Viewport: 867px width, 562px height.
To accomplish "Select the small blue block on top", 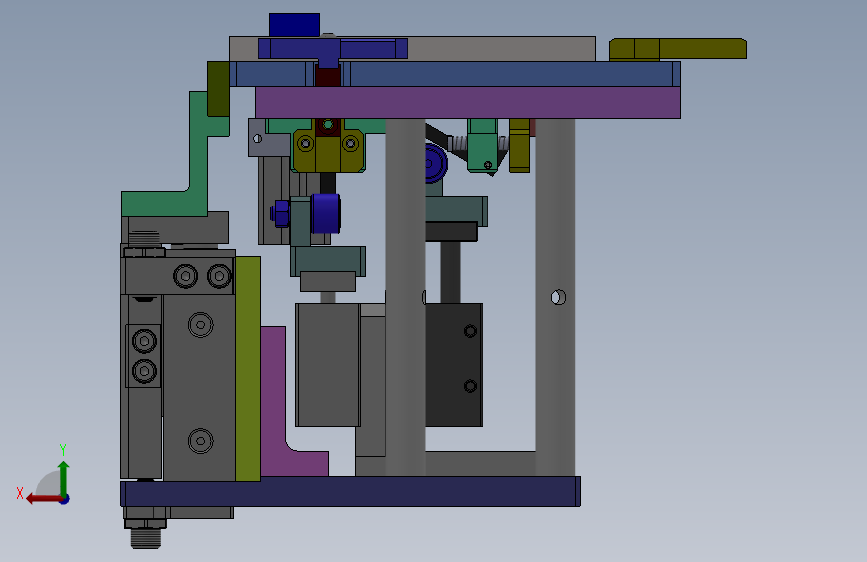I will [x=294, y=25].
